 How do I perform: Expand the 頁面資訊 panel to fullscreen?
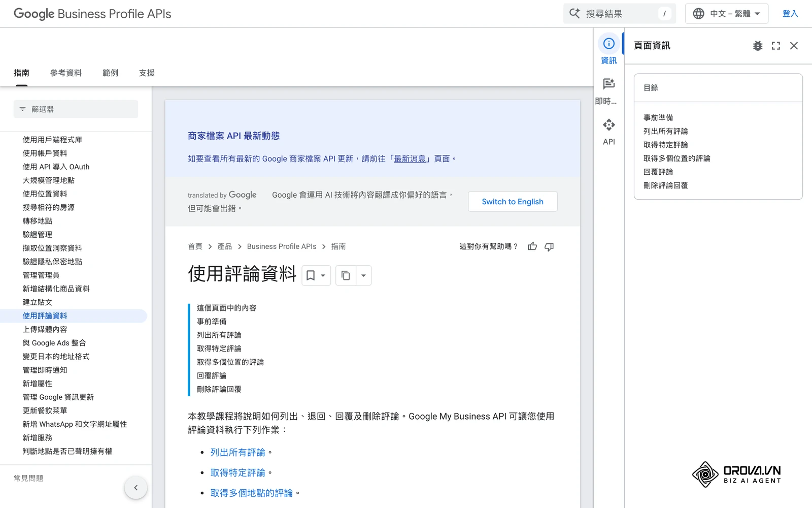coord(776,46)
